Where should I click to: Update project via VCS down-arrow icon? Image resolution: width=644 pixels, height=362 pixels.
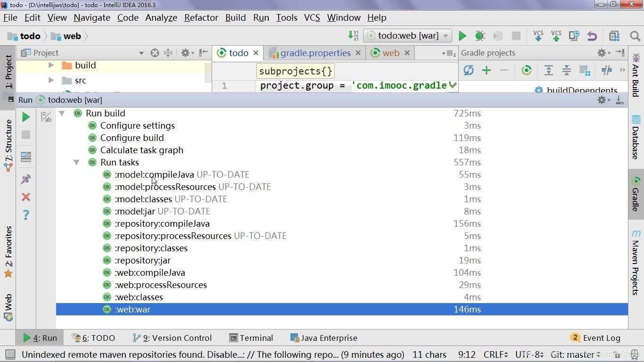click(x=538, y=36)
